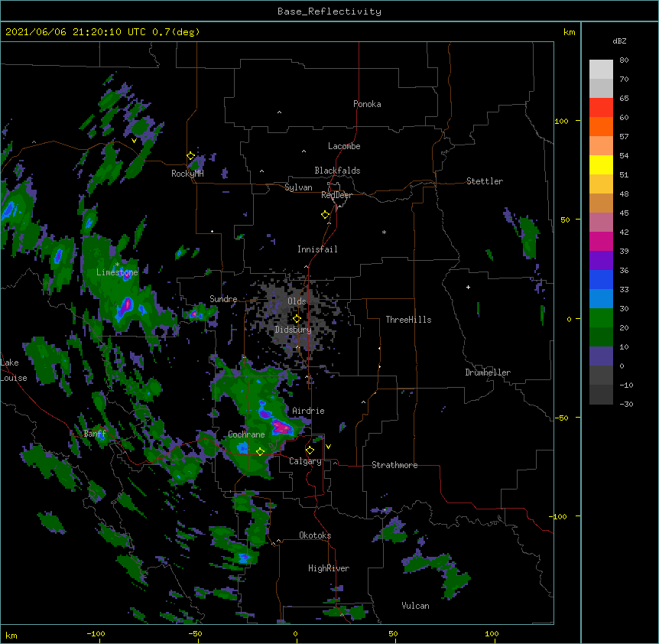659x644 pixels.
Task: Click the 20 dBZ green legend swatch
Action: click(x=601, y=337)
